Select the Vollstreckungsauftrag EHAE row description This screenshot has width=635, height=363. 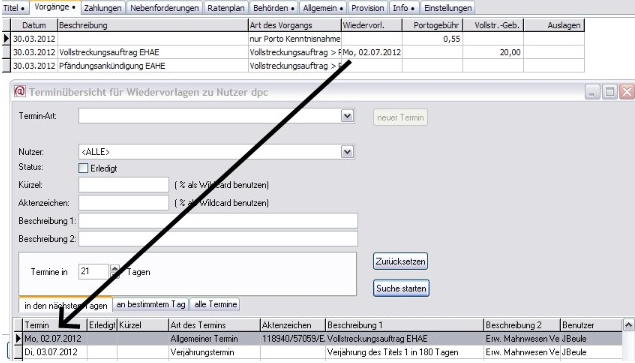(x=109, y=52)
